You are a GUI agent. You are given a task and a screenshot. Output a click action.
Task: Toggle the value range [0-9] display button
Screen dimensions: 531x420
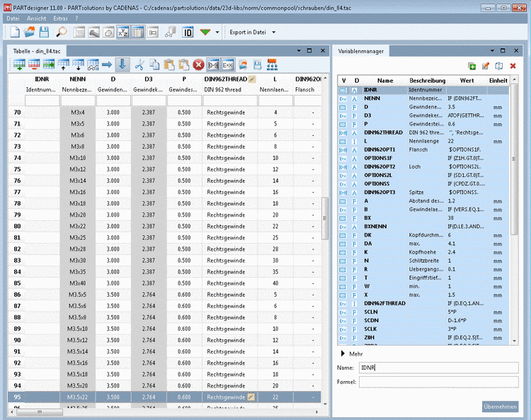(x=213, y=64)
